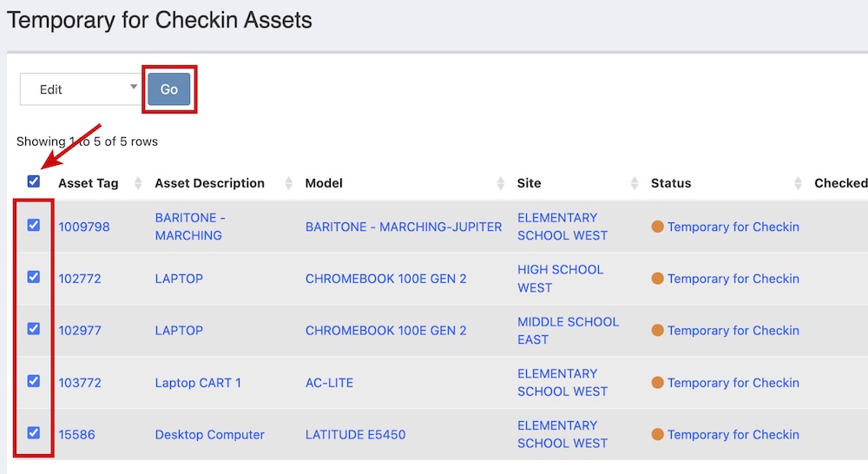Uncheck the checkbox for asset 102977
Viewport: 868px width, 474px height.
[x=34, y=329]
